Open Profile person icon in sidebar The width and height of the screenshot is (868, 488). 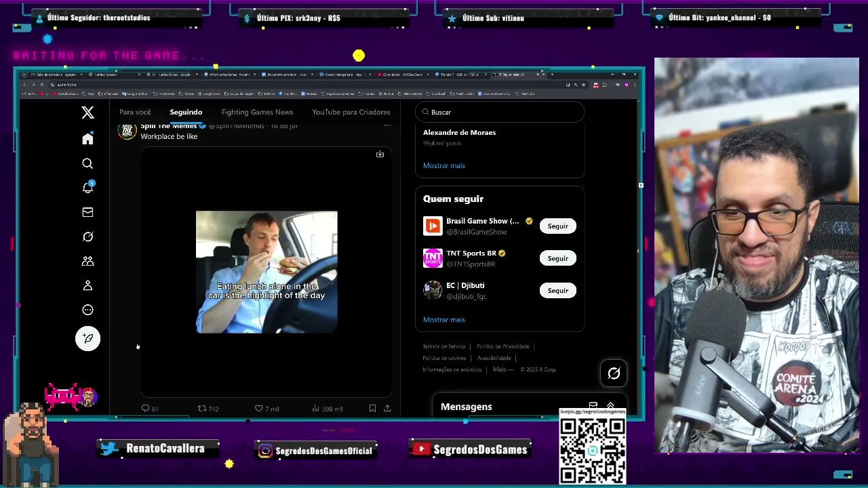coord(87,285)
